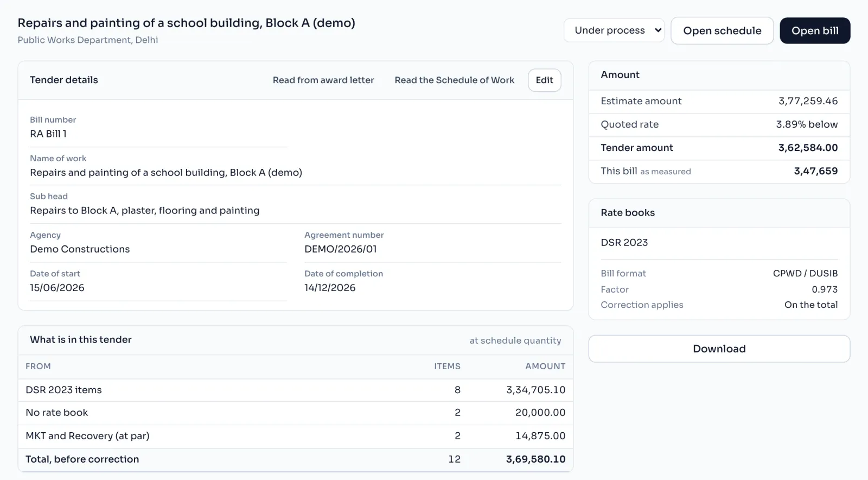Click Public Works Department, Delhi subtitle
Screen dimensions: 868x480
(88, 40)
